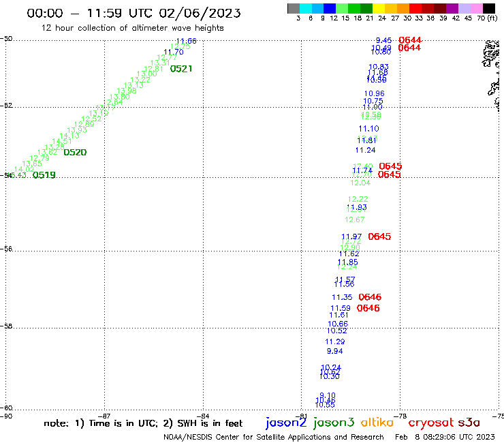Click the 70 (ft) scale label

tap(487, 18)
